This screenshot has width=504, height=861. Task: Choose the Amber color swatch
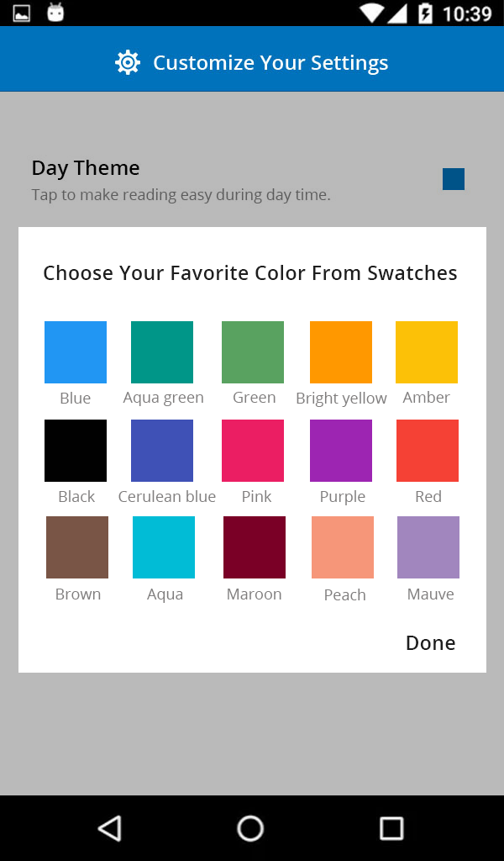click(x=427, y=352)
